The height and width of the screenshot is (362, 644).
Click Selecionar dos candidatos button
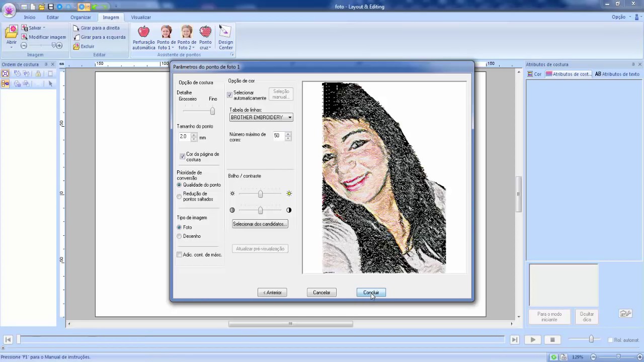click(260, 224)
